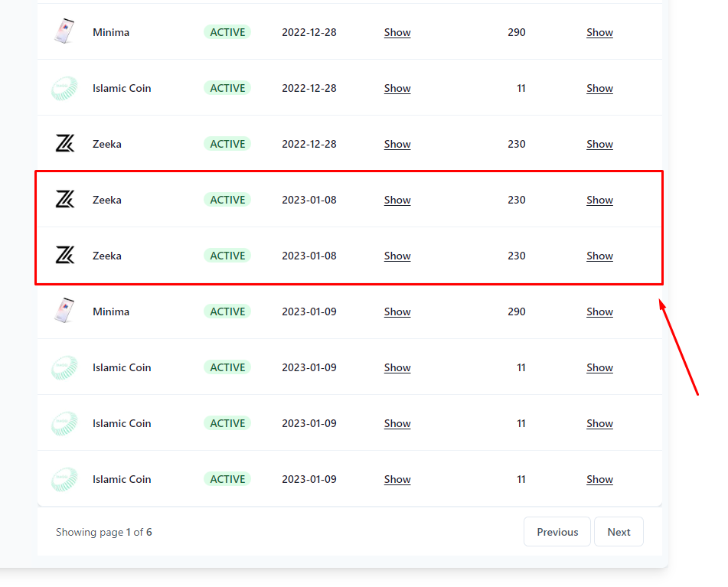Open Show link after 290 in Minima 2023-01-09 row
The image size is (728, 587).
click(599, 311)
